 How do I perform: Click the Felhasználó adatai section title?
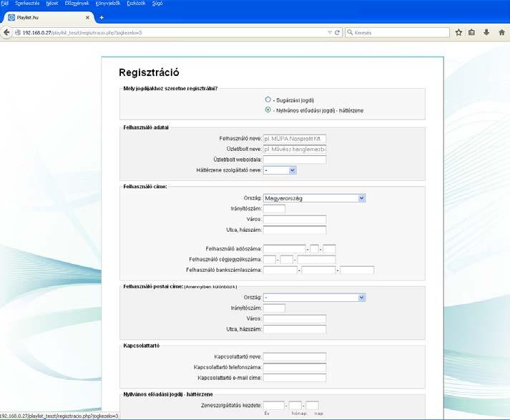[x=146, y=127]
